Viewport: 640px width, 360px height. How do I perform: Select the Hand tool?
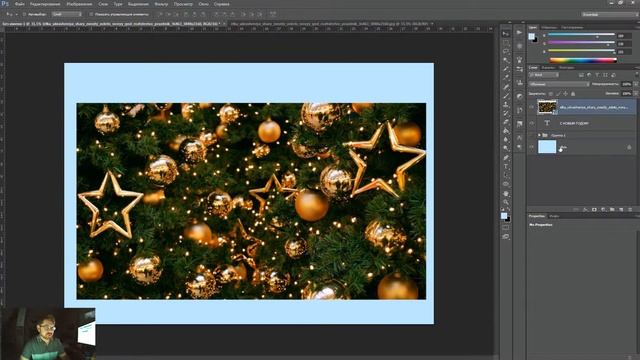pyautogui.click(x=506, y=193)
